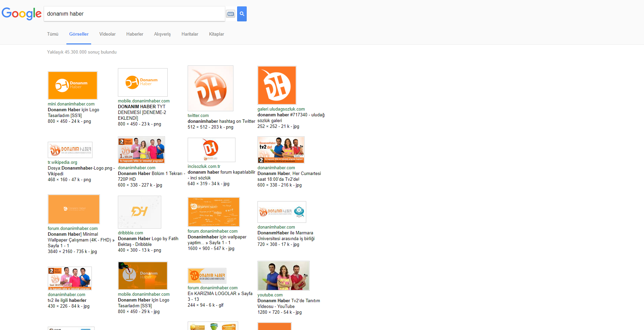Viewport: 644px width, 330px height.
Task: Click 'Yaklaşık 45.300.000 sonuç bulundu' text
Action: (x=82, y=52)
